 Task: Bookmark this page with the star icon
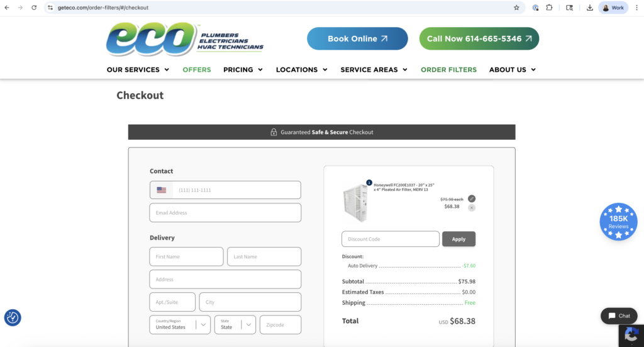point(516,8)
